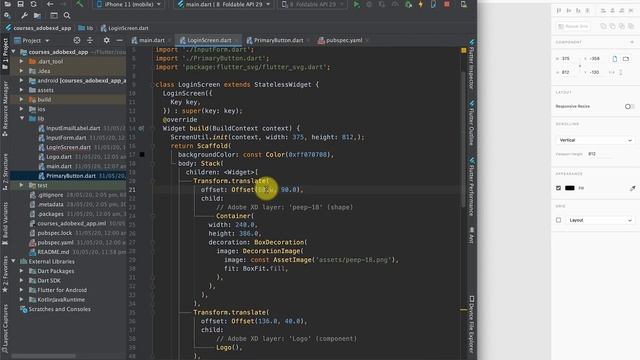This screenshot has width=640, height=360.
Task: Open Device File Explorer side panel
Action: tap(471, 324)
